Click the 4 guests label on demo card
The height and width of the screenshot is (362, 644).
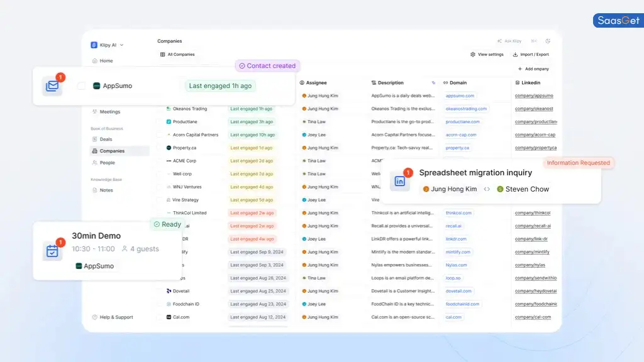click(140, 249)
